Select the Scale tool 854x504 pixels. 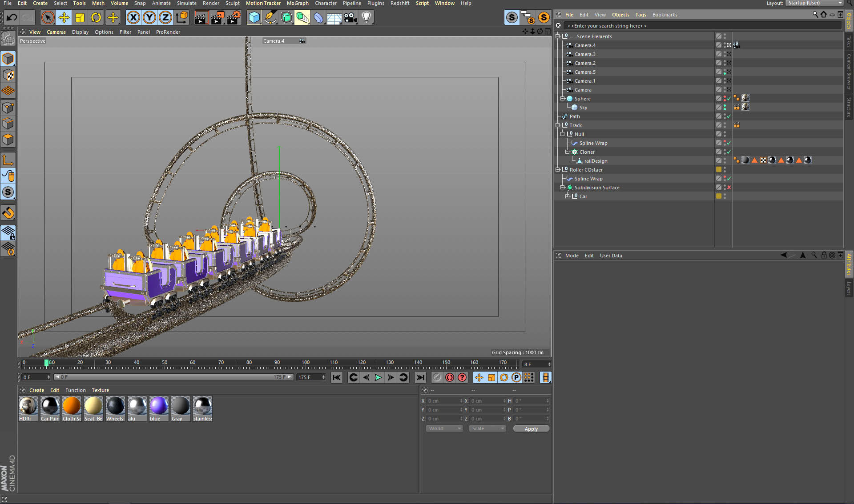80,18
